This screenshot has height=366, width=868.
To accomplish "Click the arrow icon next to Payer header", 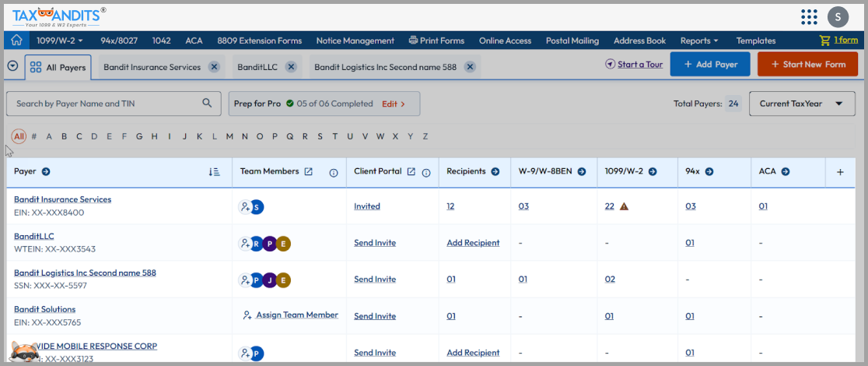I will pyautogui.click(x=46, y=171).
